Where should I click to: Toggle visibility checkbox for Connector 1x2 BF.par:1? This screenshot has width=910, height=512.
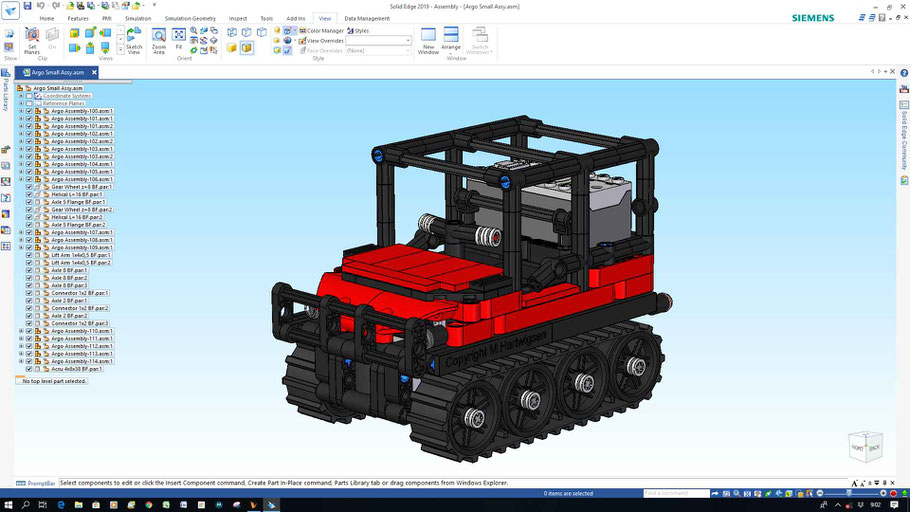tap(29, 293)
